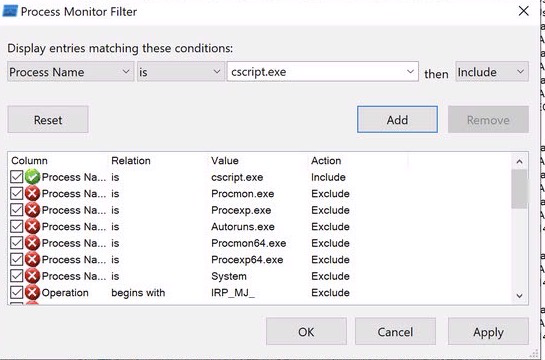
Task: Select the System value text
Action: (229, 276)
